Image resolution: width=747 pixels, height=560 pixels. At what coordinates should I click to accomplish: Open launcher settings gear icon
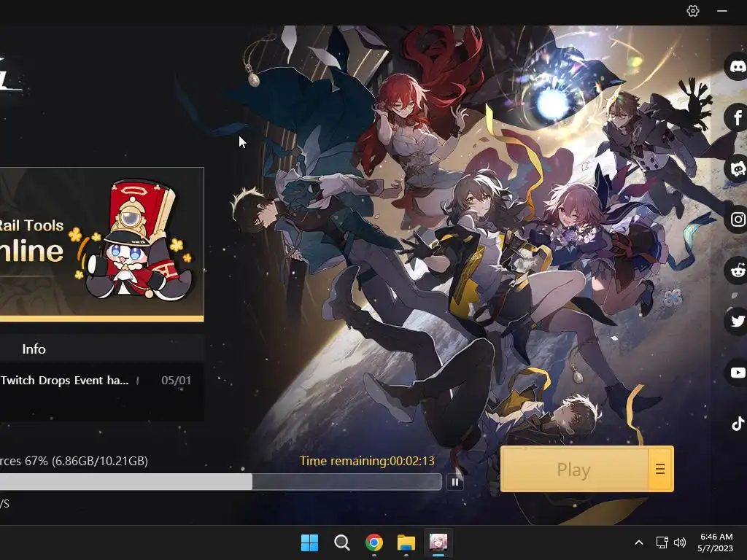(693, 11)
